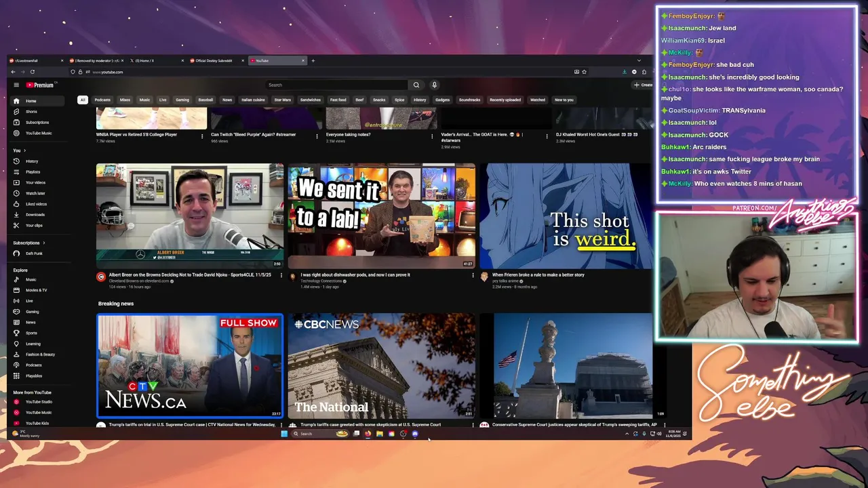Screen dimensions: 868x488
Task: Open Shorts from the sidebar
Action: 31,112
